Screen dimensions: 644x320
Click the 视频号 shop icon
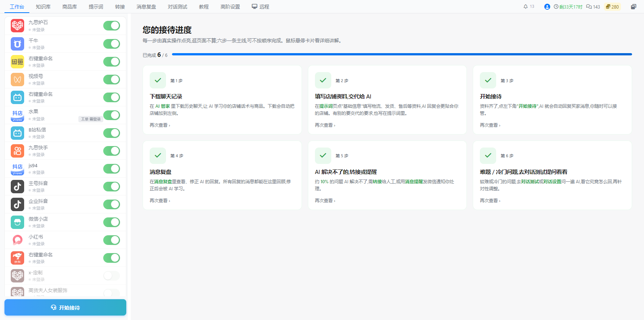[17, 80]
